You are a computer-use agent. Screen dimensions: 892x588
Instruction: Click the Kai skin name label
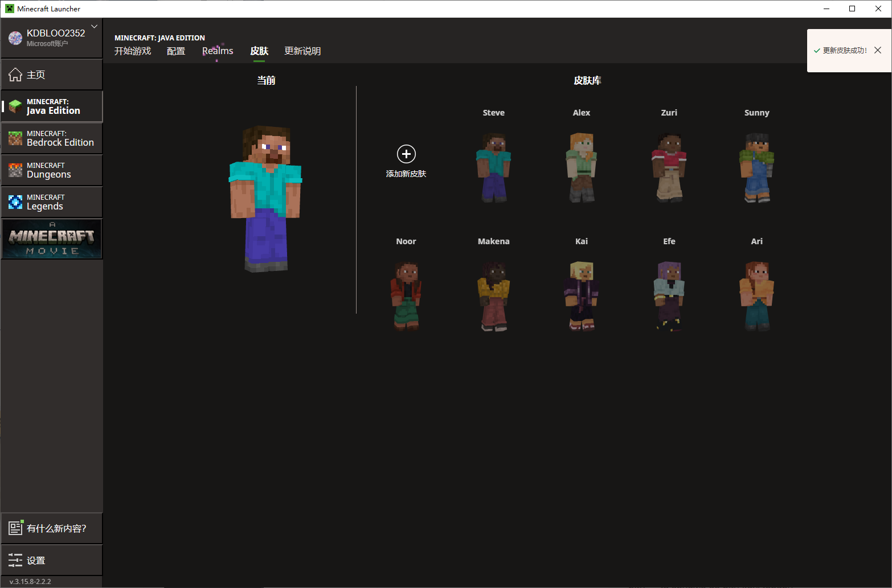click(x=582, y=241)
